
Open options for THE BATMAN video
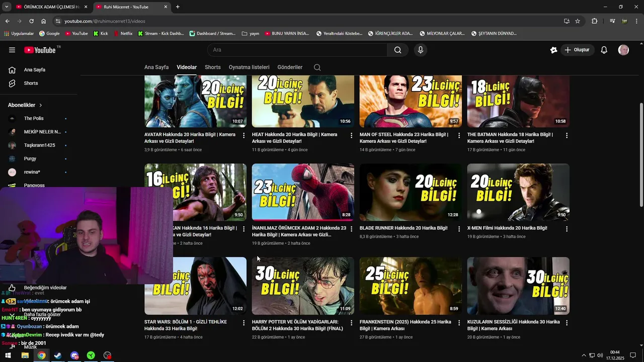point(567,135)
